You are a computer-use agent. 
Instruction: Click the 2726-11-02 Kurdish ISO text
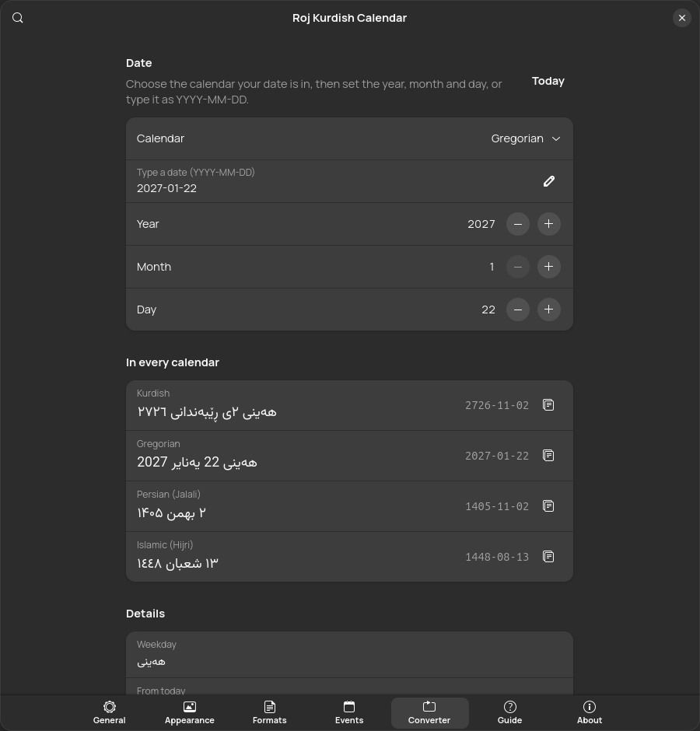click(497, 405)
